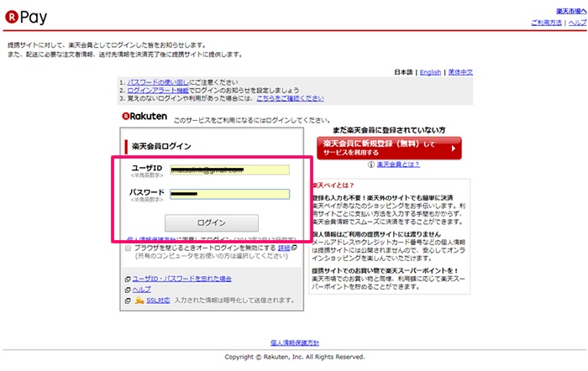Click the 楽天会員ログイン heading
Viewport: 588px width, 371px height.
(x=161, y=146)
